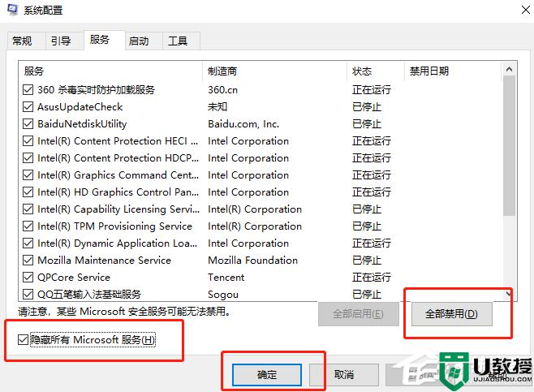Confirm with the 确定 button
The width and height of the screenshot is (534, 392).
click(x=267, y=375)
